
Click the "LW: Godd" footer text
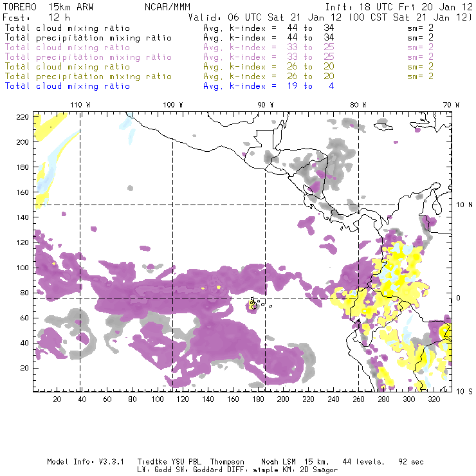coord(154,470)
